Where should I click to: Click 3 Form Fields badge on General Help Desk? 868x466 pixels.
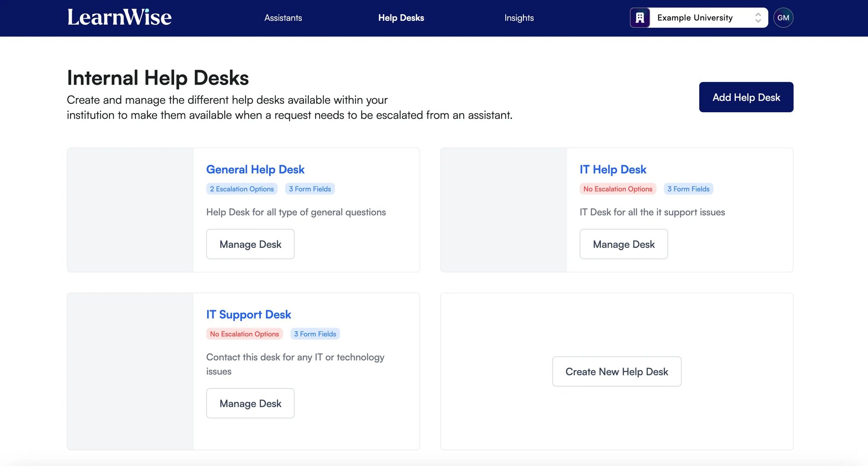(x=310, y=189)
